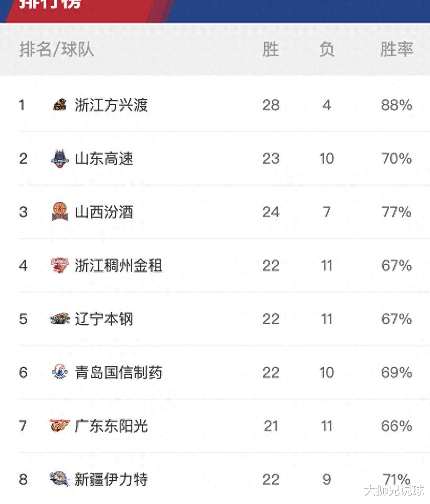The width and height of the screenshot is (430, 504).
Task: Click the 广东东阳光 tiger logo
Action: (x=60, y=425)
